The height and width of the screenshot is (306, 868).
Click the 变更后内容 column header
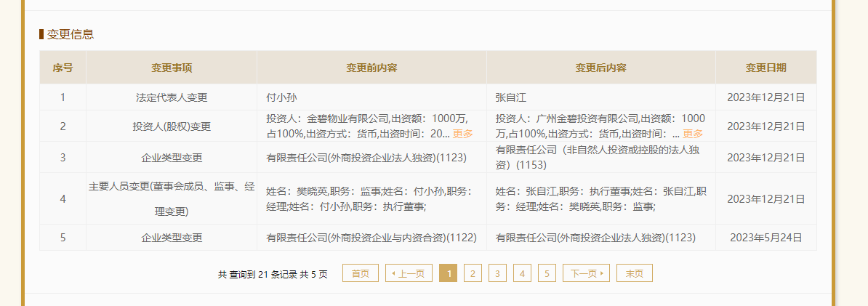click(600, 68)
